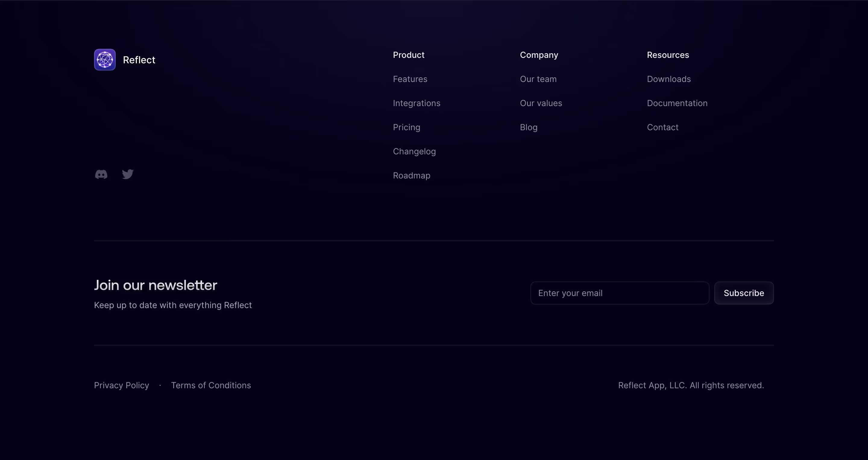The height and width of the screenshot is (460, 868).
Task: Open the Pricing link
Action: tap(406, 128)
